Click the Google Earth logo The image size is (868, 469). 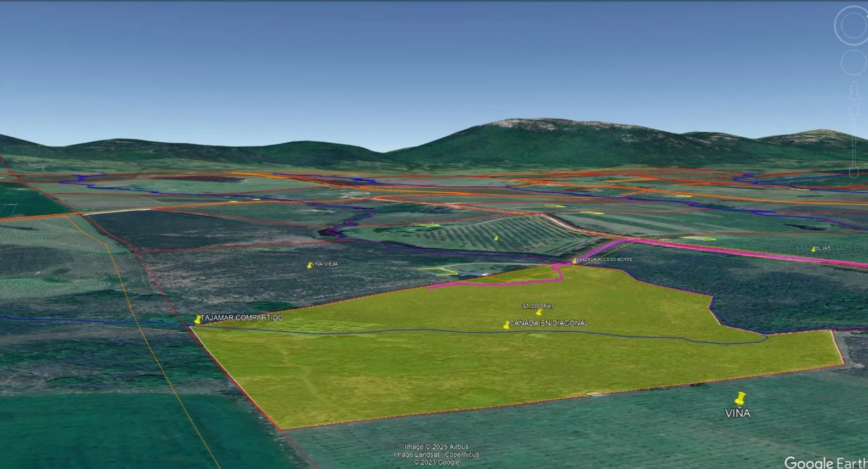(825, 462)
